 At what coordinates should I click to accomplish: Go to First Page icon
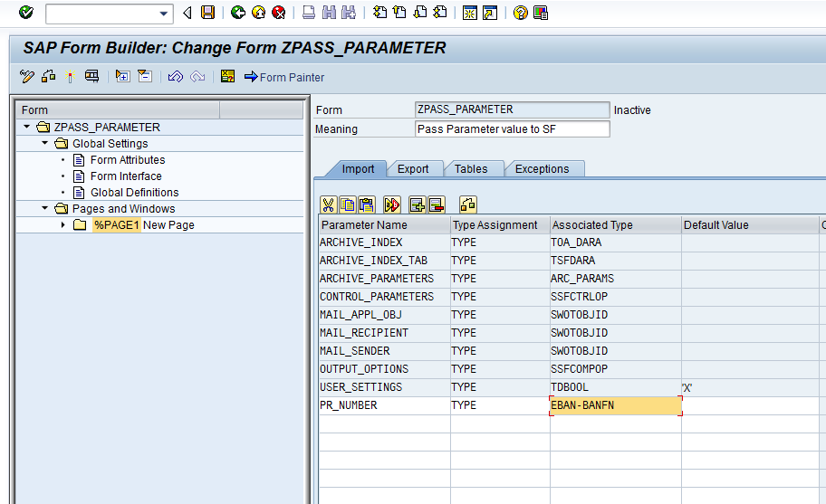[x=379, y=12]
